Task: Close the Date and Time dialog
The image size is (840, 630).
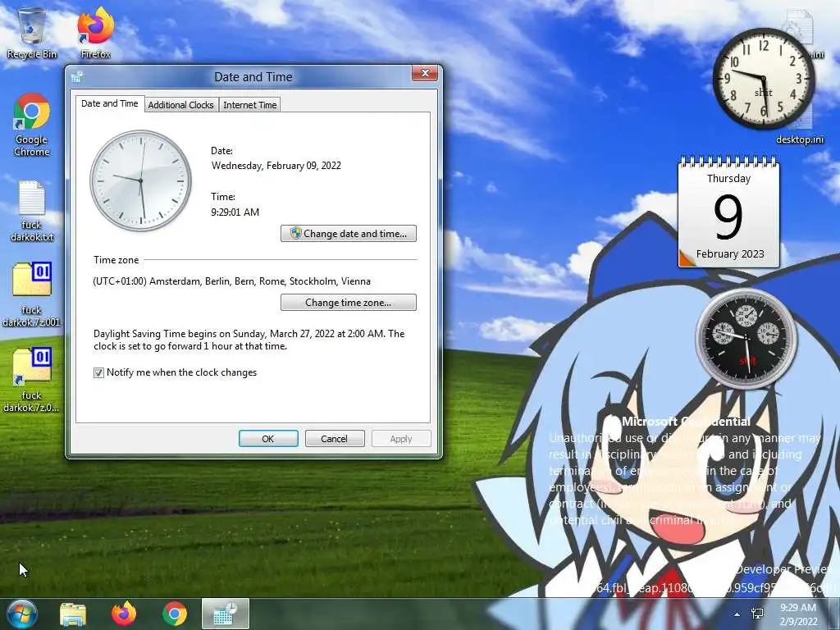Action: click(425, 73)
